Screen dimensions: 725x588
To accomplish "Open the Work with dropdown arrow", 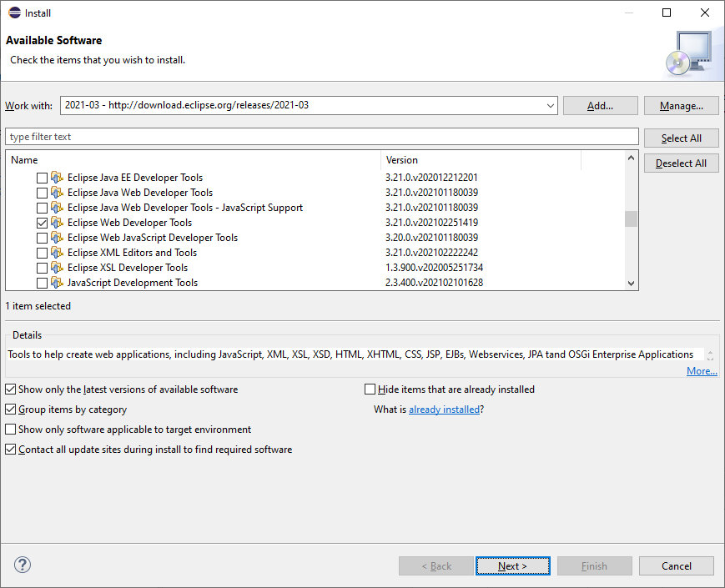I will 550,106.
